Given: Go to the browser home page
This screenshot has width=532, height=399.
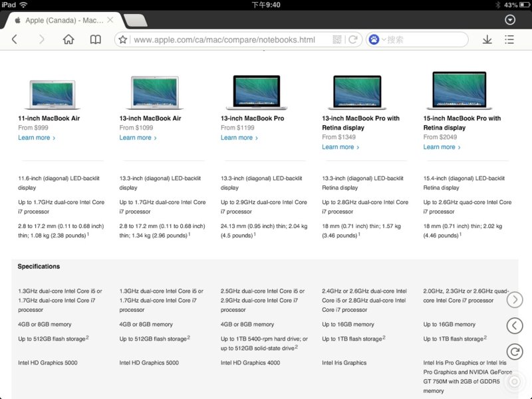Looking at the screenshot, I should (68, 40).
